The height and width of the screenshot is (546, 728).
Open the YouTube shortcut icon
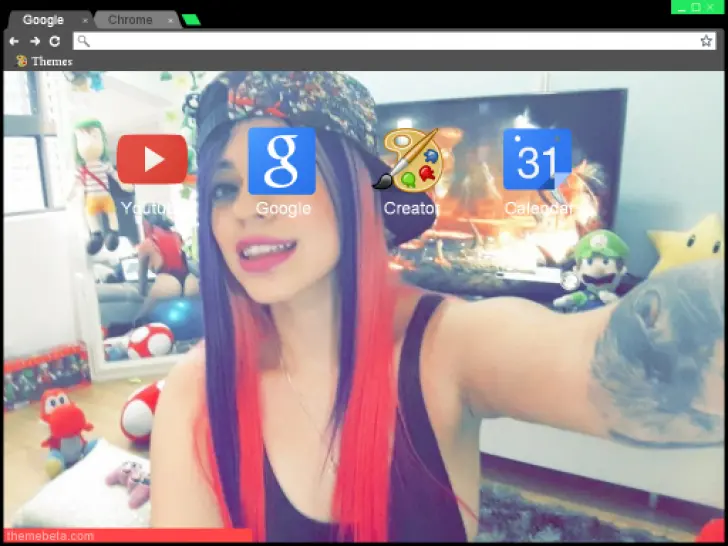(152, 160)
